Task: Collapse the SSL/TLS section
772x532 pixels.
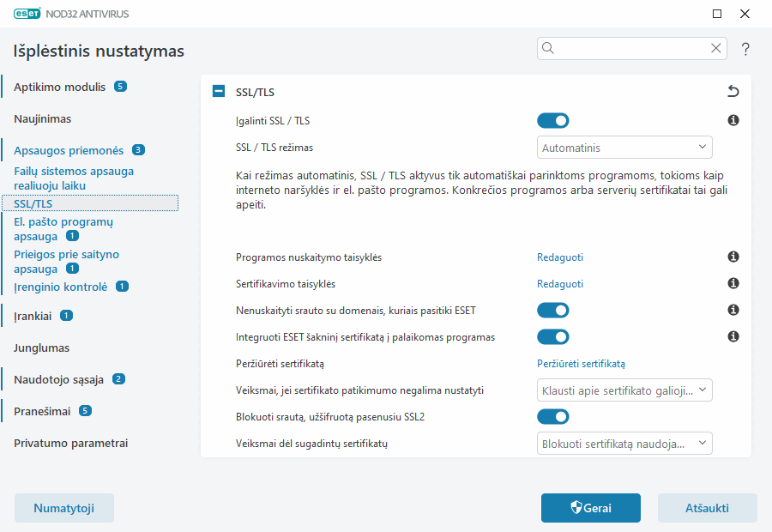Action: point(217,90)
